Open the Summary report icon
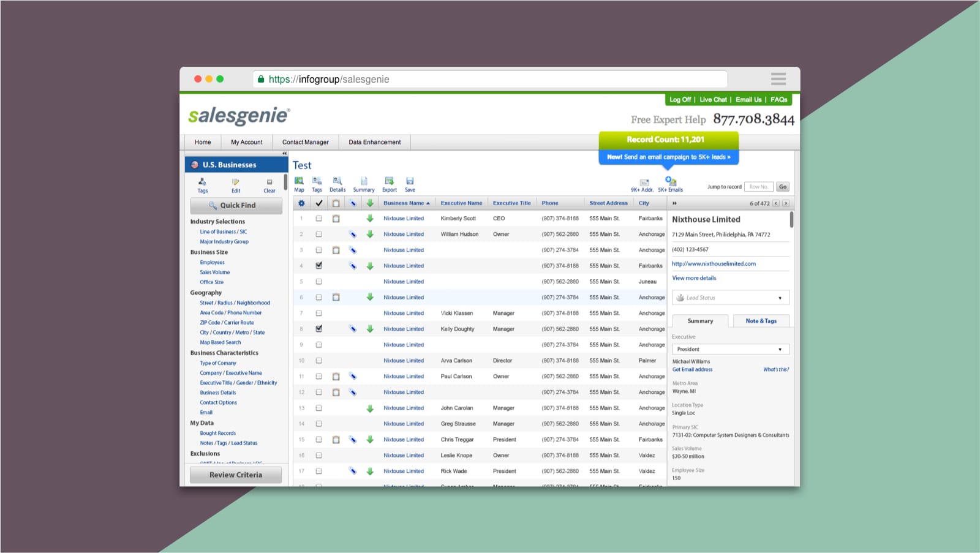This screenshot has height=553, width=980. click(x=364, y=181)
